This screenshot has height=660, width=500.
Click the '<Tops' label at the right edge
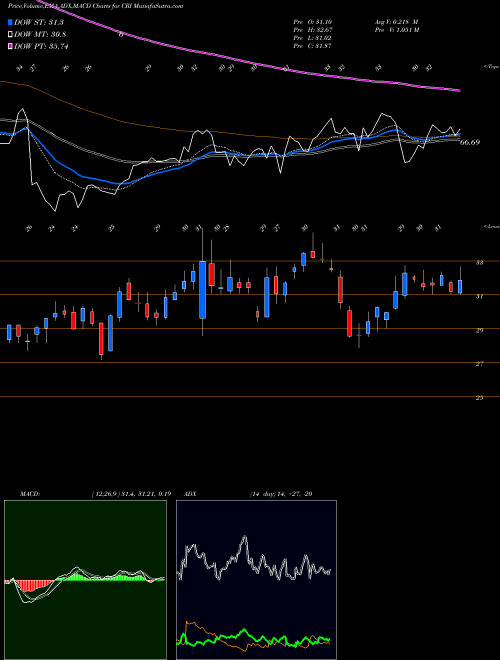[491, 67]
